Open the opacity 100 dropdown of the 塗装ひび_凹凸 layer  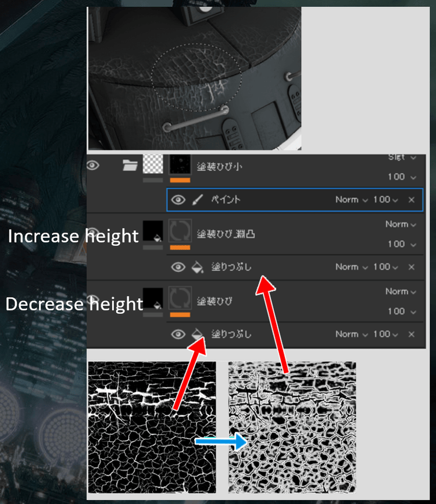click(x=402, y=244)
